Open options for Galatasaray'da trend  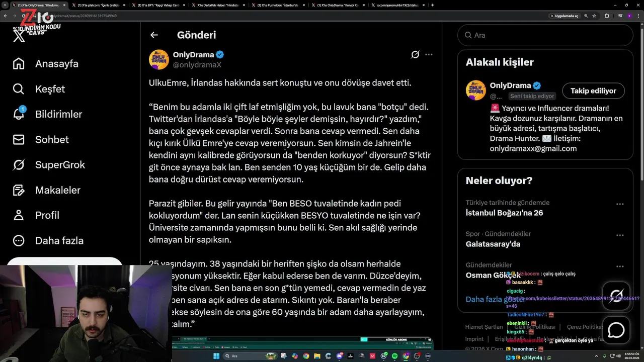(620, 236)
